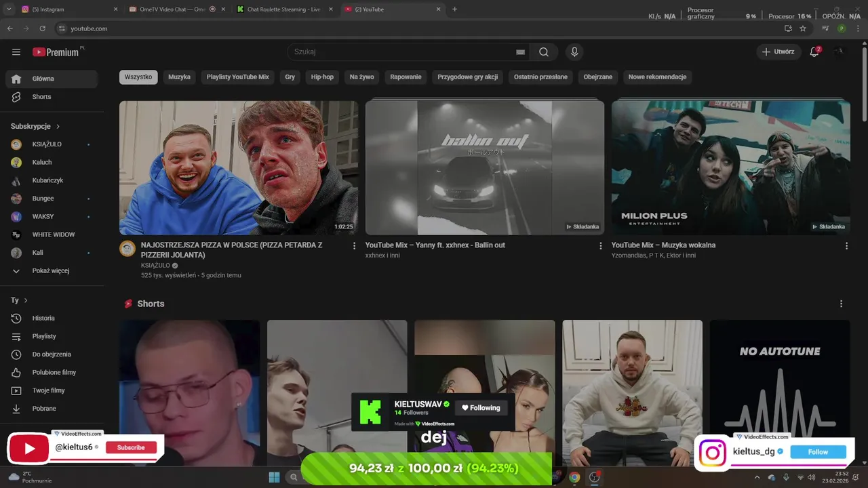This screenshot has height=488, width=868.
Task: Open the MILION PLUS mix thumbnail
Action: [731, 167]
